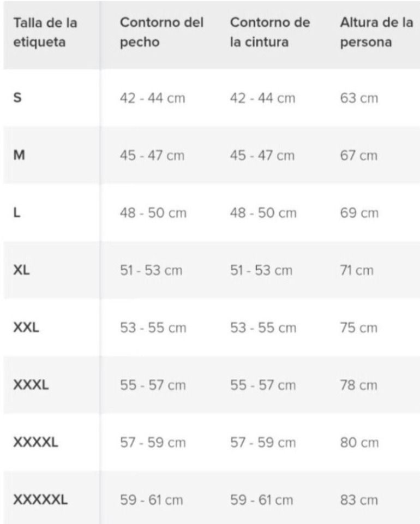
Task: Select the M size label
Action: 18,156
